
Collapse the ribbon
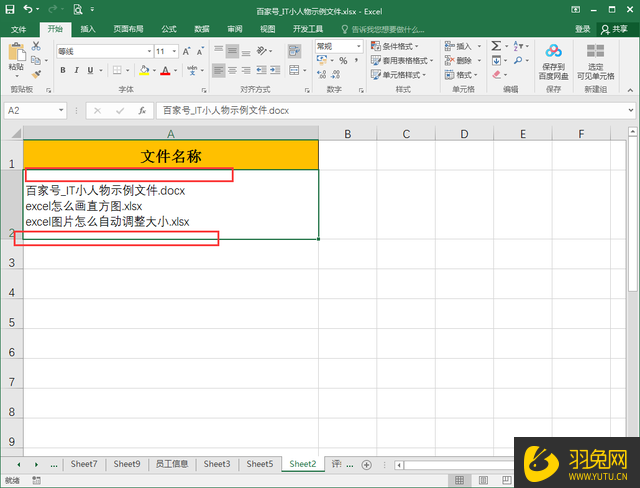(631, 90)
